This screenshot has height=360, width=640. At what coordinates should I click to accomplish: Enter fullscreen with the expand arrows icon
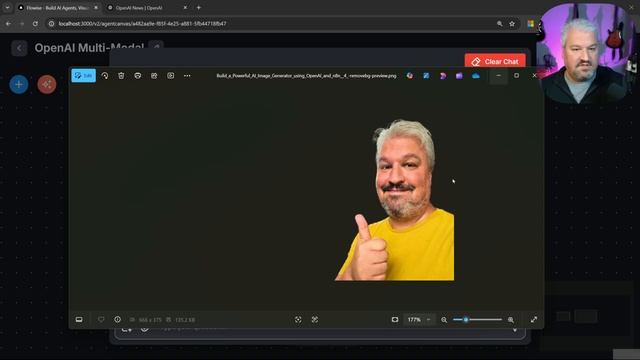[x=534, y=320]
